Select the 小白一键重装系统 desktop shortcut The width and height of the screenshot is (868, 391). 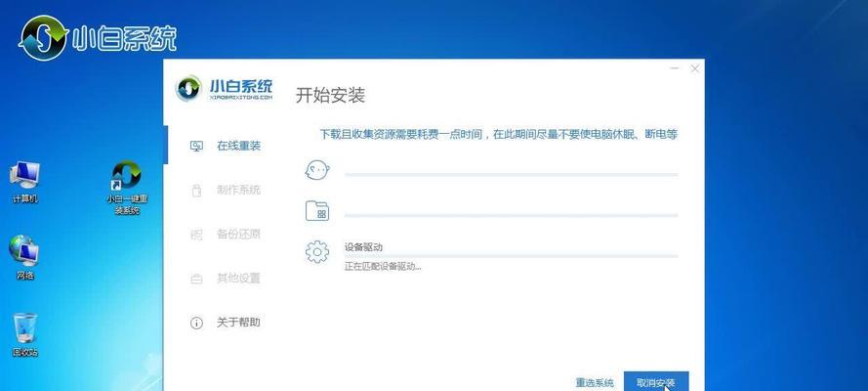127,189
